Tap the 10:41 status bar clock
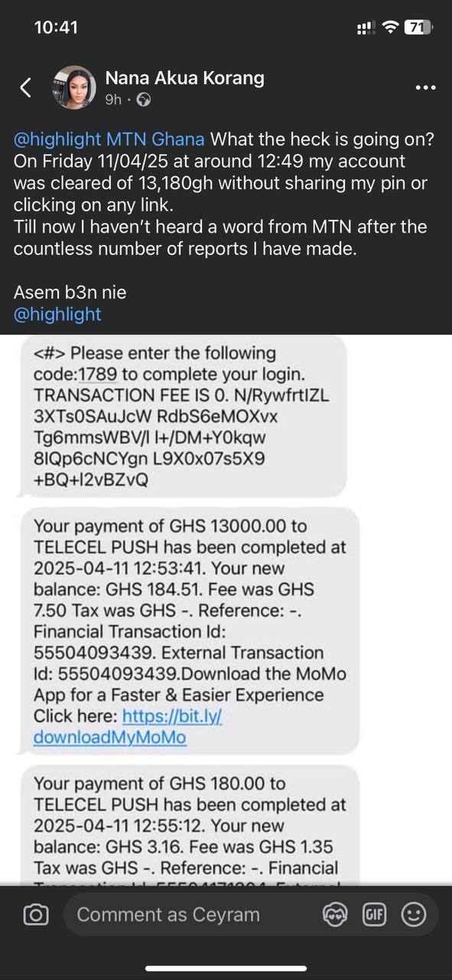Image resolution: width=452 pixels, height=980 pixels. point(57,28)
